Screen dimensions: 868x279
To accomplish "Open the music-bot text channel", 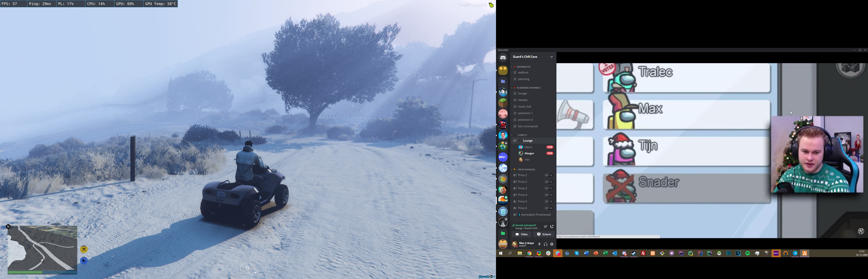I will (x=524, y=107).
